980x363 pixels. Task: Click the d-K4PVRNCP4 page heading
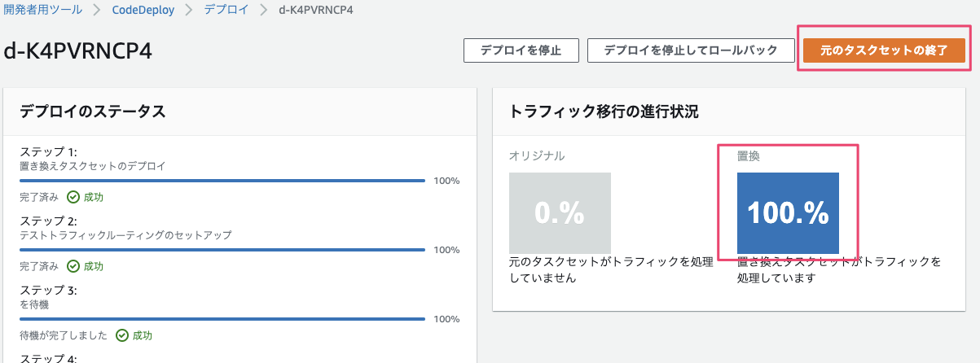tap(78, 50)
